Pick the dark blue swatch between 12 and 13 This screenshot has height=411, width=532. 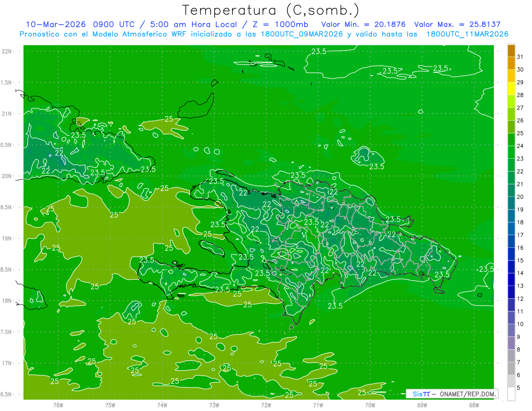511,293
